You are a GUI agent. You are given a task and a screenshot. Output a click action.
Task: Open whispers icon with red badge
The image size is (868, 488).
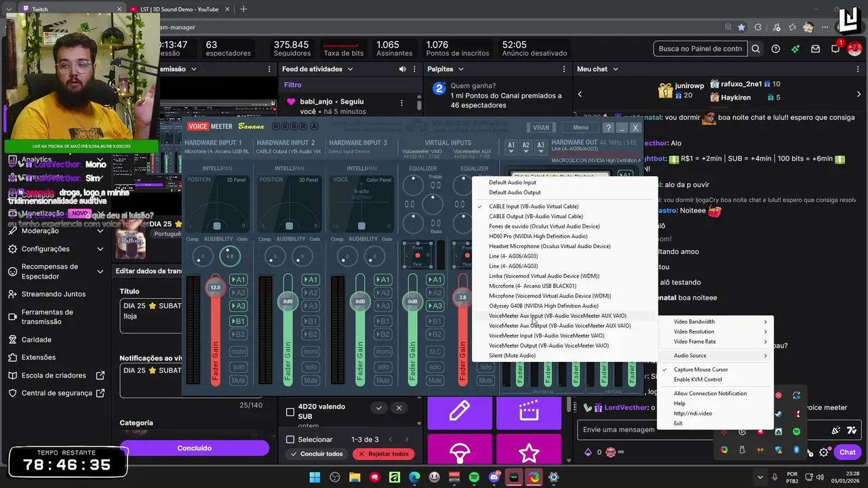point(835,49)
